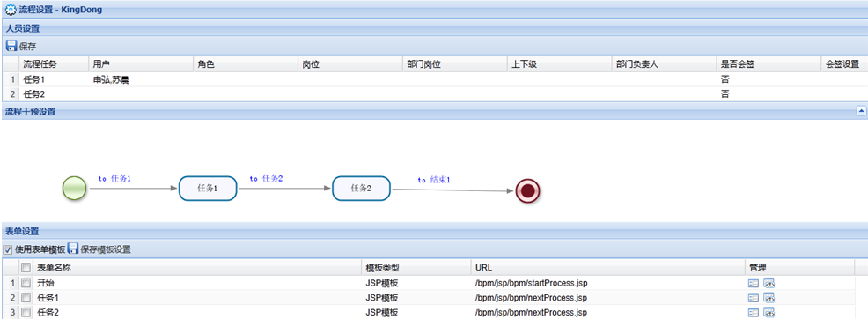Open form settings icon in 任务2 form row
Viewport: 868px width, 327px height.
click(753, 313)
